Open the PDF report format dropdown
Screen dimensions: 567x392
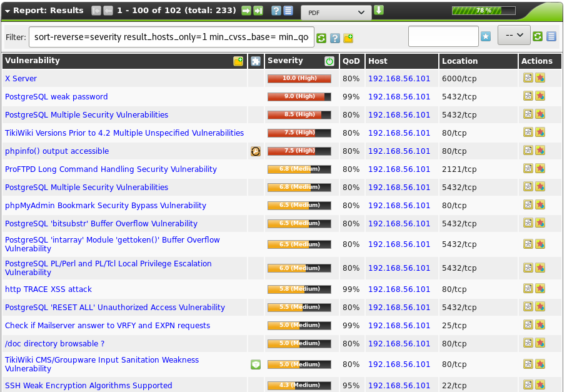(336, 12)
